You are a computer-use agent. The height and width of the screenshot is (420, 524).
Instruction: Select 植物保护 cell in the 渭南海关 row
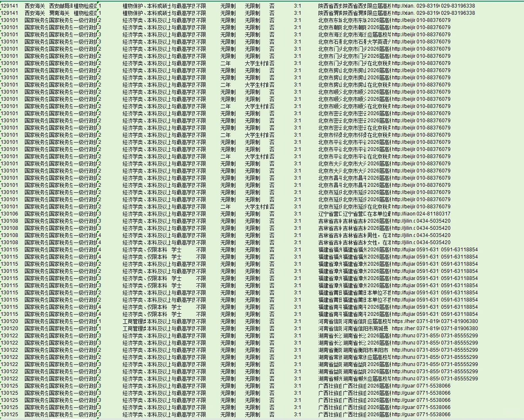click(134, 13)
